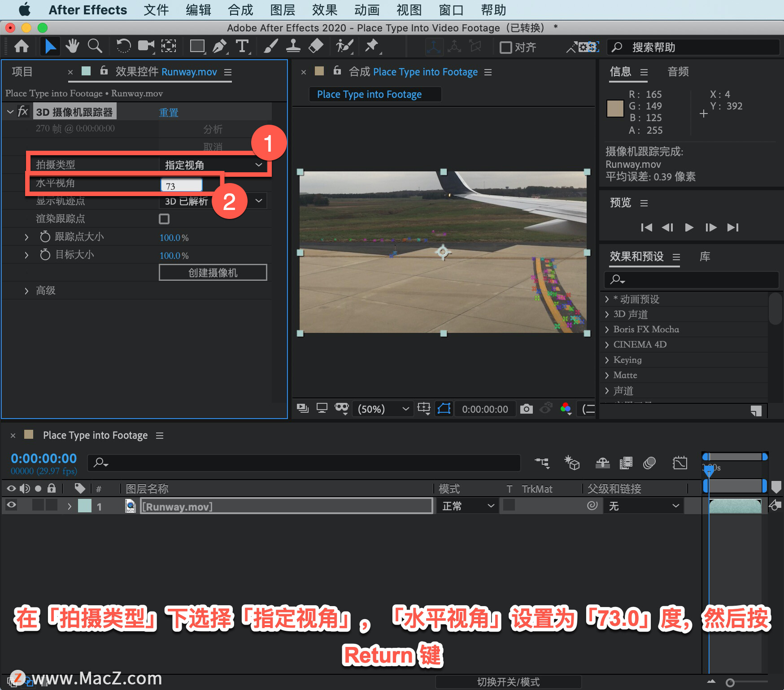
Task: Open the 效果 menu
Action: point(325,10)
